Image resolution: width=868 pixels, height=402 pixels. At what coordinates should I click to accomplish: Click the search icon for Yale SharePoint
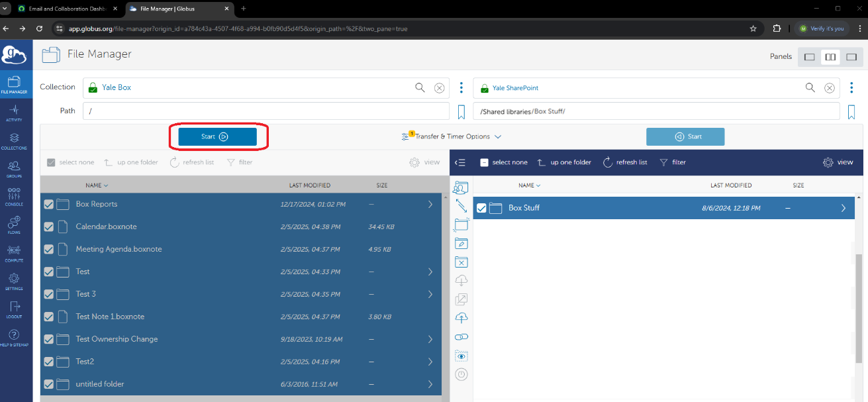(x=810, y=87)
